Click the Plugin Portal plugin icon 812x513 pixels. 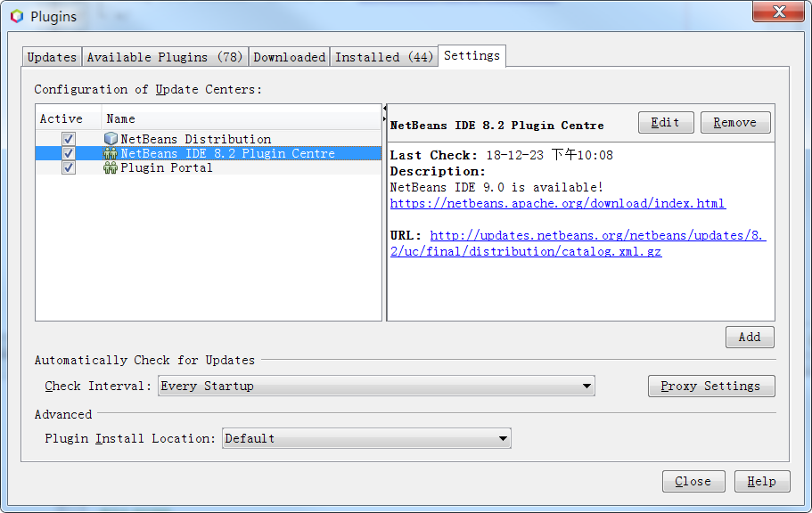[x=109, y=168]
